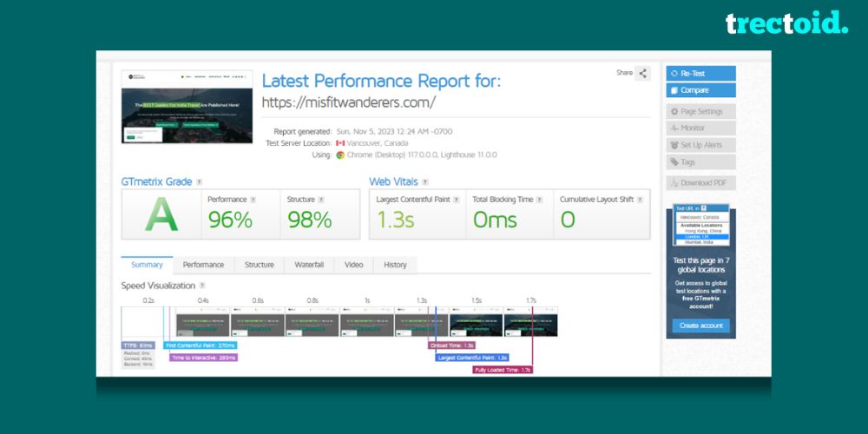The width and height of the screenshot is (868, 434).
Task: Click the Monitor button
Action: click(700, 128)
